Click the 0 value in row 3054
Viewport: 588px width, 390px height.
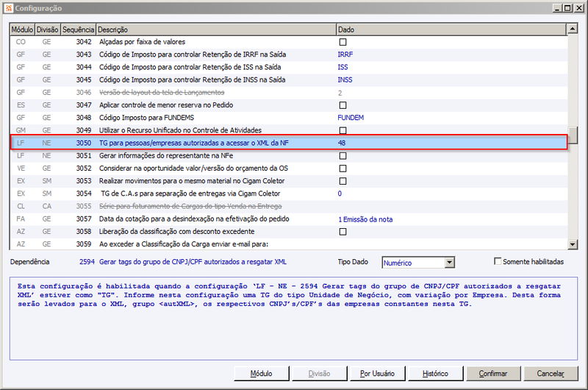(x=340, y=194)
